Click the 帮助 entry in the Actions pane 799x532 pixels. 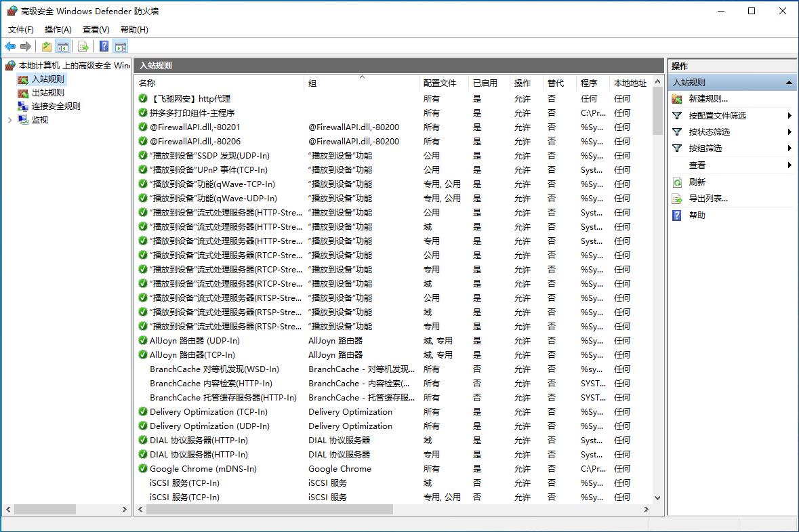coord(692,215)
